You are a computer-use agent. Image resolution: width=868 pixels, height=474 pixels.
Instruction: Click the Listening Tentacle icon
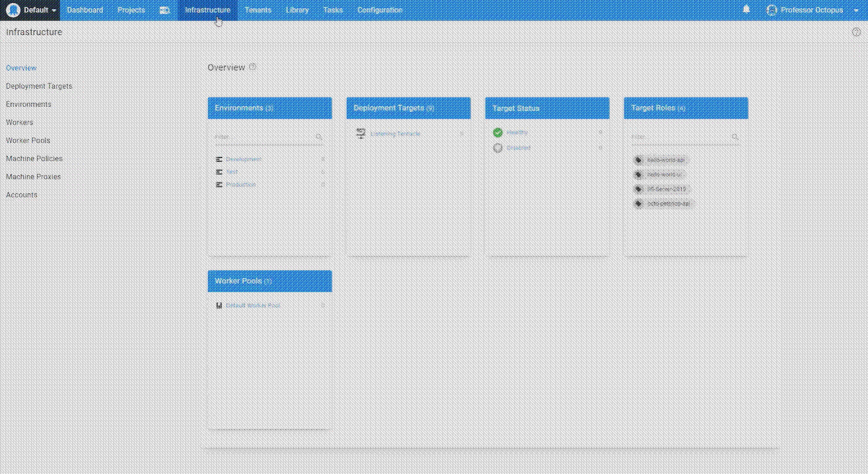pyautogui.click(x=360, y=134)
